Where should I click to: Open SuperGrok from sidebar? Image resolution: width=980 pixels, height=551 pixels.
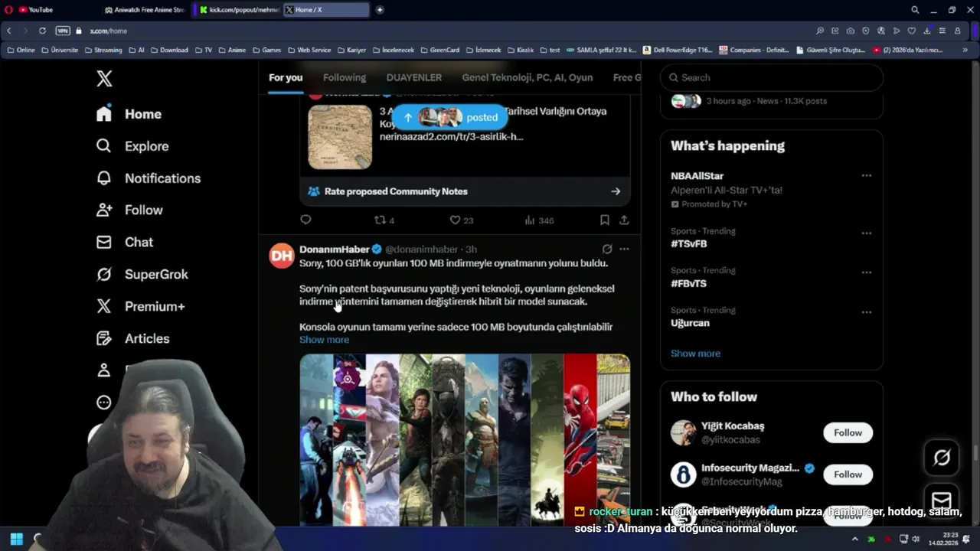tap(142, 274)
